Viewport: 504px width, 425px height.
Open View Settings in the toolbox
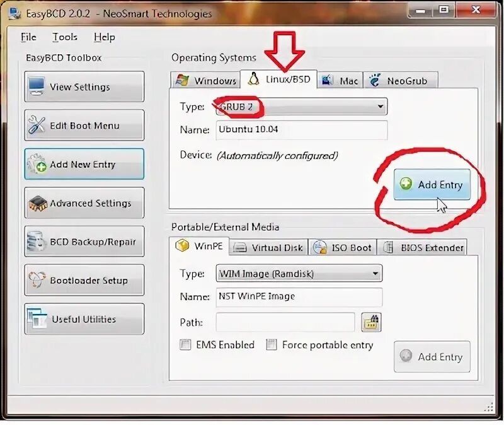[84, 86]
